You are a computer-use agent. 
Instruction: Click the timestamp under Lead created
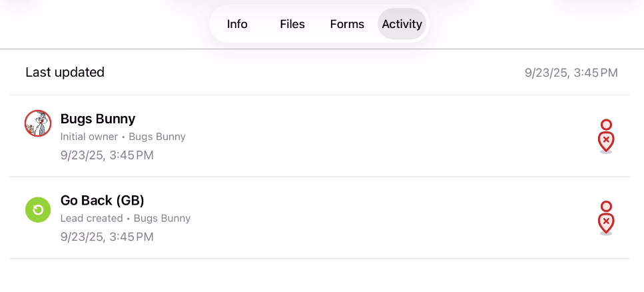pyautogui.click(x=107, y=237)
